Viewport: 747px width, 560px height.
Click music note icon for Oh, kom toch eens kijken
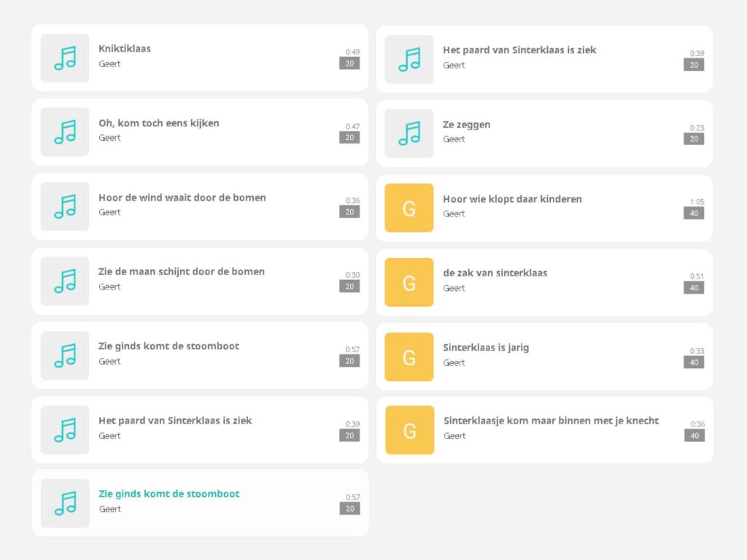coord(65,132)
